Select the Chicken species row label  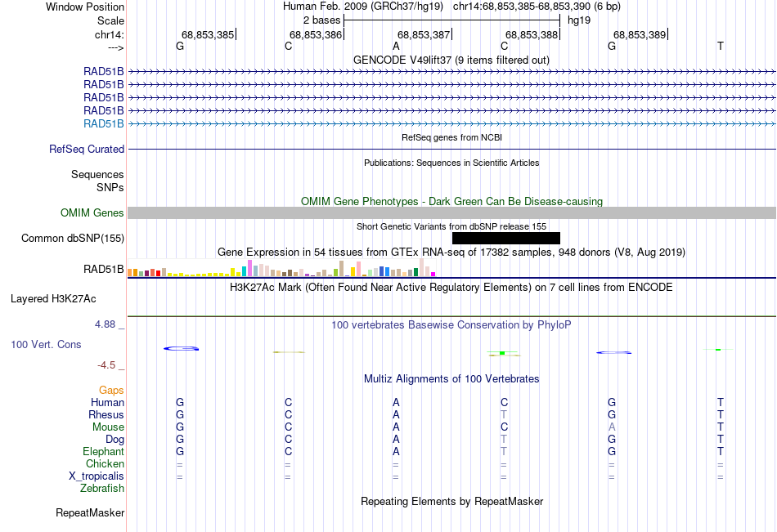105,463
